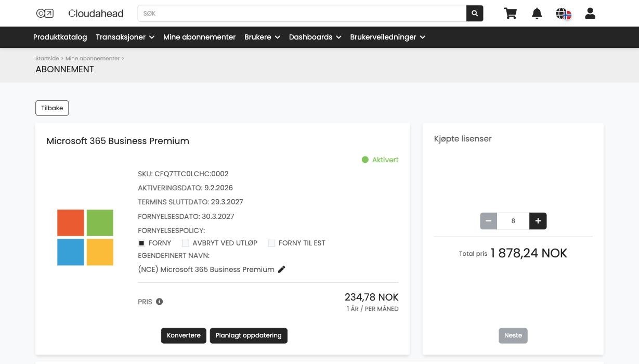Click AKTIVERINGSDATO: 9.2.2026 text
The image size is (639, 364).
pos(185,188)
